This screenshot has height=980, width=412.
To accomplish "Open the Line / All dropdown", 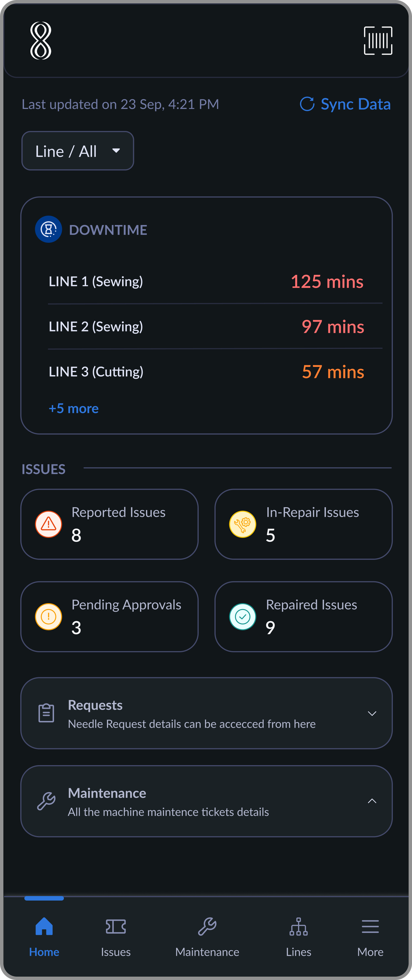I will click(x=78, y=151).
